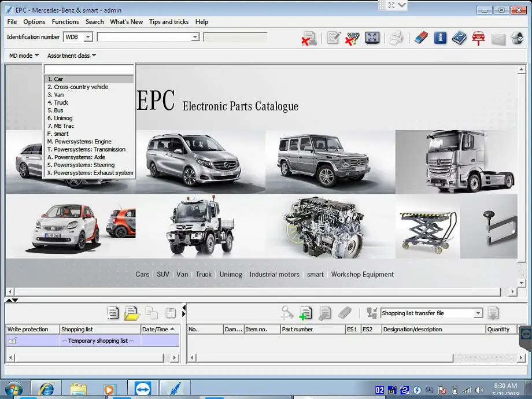Click the Cars link in the banner

(142, 275)
